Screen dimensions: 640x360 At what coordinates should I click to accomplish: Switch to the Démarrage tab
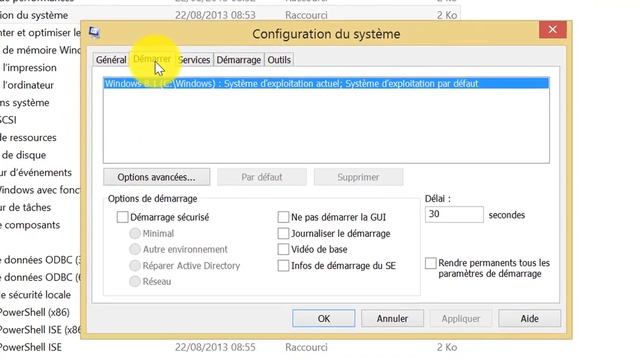tap(238, 60)
